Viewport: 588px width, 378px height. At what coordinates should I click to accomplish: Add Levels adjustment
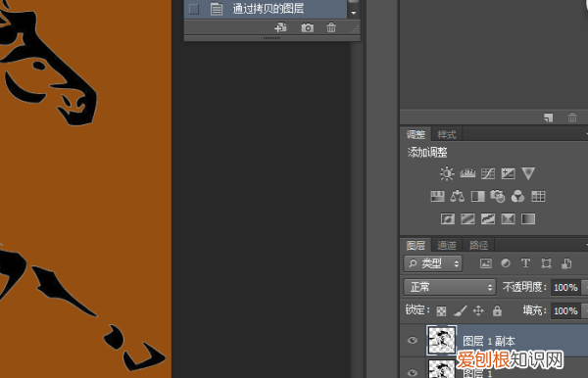point(467,173)
